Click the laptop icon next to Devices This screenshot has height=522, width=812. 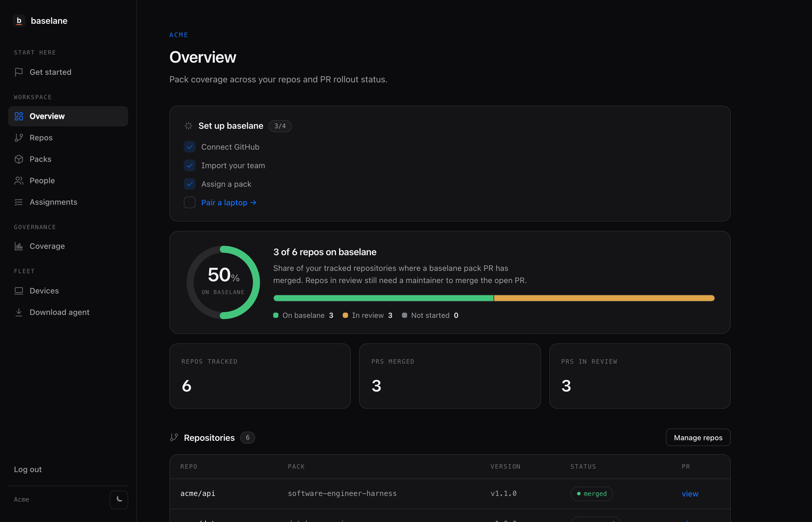tap(19, 291)
